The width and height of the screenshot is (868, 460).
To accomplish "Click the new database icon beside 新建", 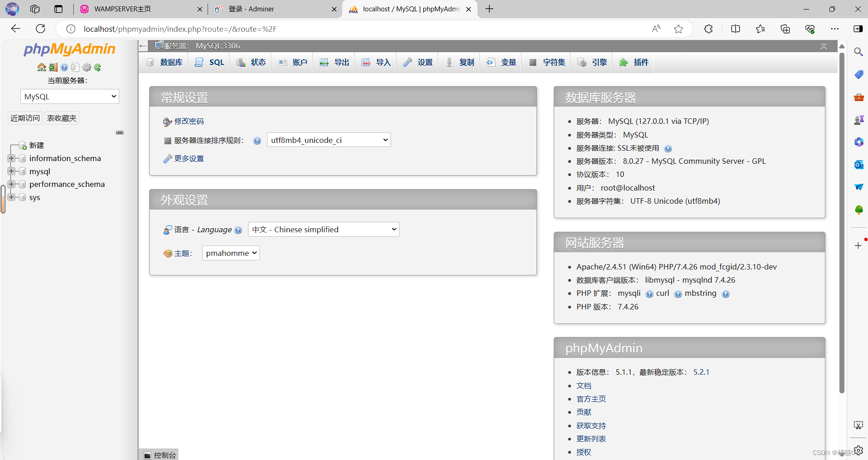I will [23, 146].
